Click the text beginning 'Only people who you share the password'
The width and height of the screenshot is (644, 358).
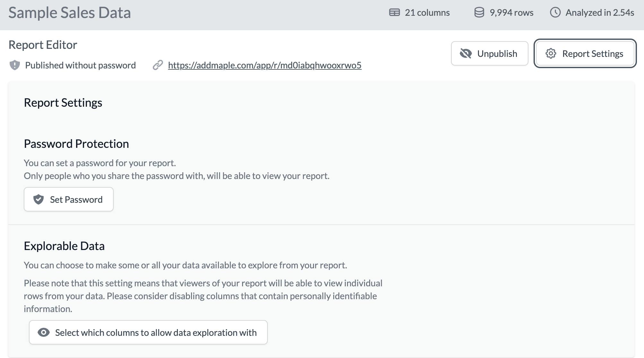(x=177, y=176)
